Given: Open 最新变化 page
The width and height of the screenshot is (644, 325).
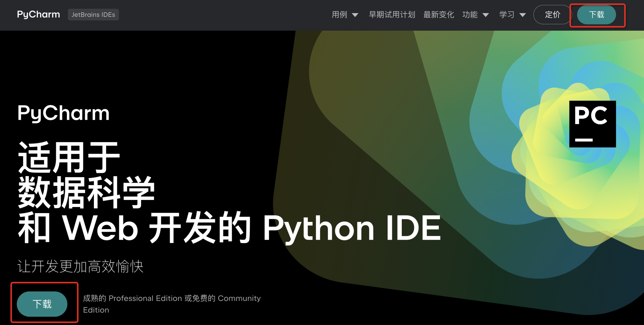Looking at the screenshot, I should [439, 15].
